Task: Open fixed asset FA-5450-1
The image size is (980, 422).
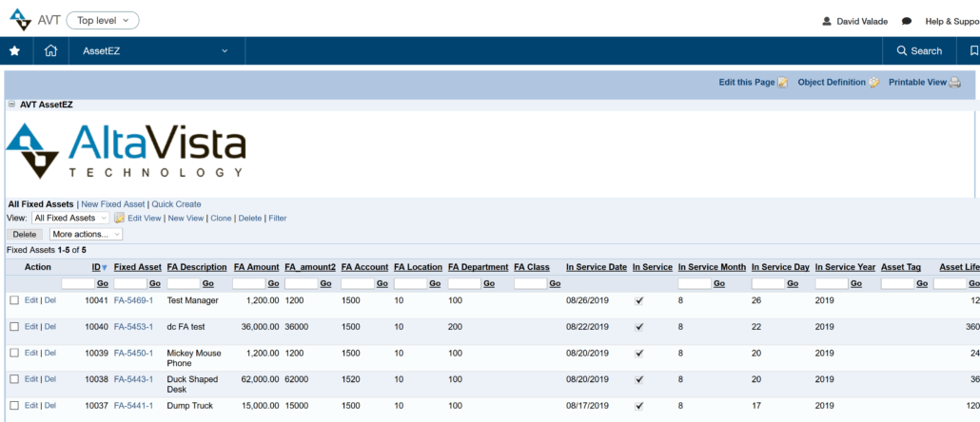Action: click(x=133, y=353)
